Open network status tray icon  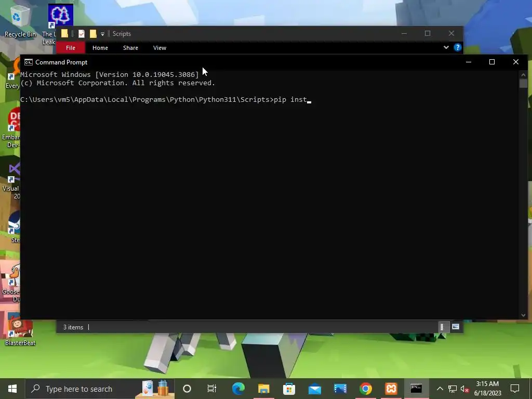[453, 389]
